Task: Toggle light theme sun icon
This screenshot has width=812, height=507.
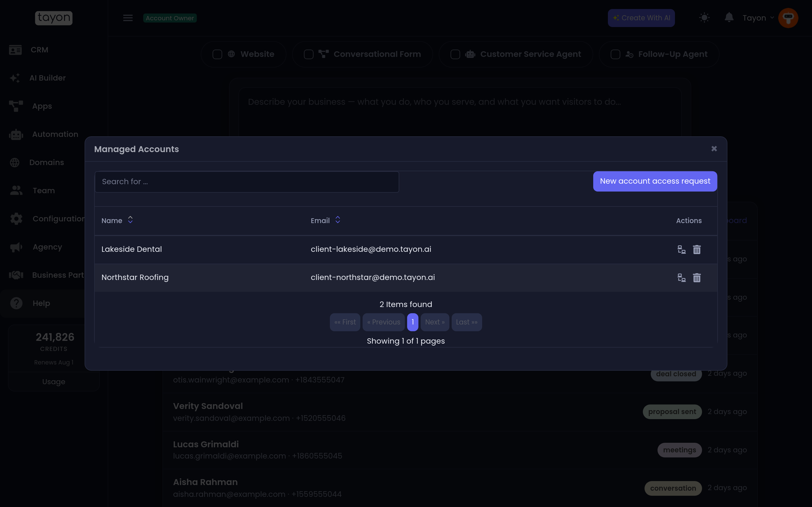Action: [x=704, y=18]
